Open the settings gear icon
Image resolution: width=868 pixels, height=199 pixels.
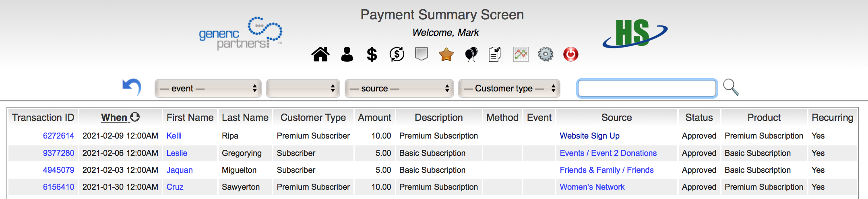point(546,54)
